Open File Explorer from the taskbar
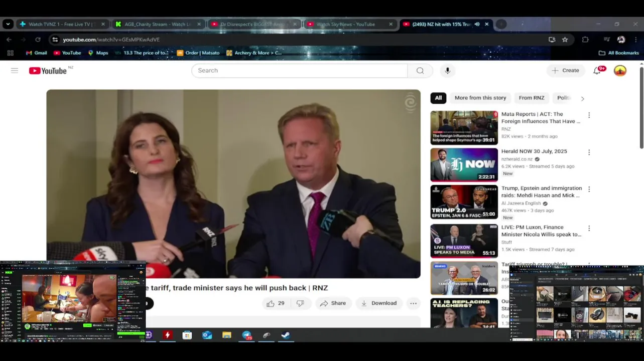 pyautogui.click(x=226, y=335)
